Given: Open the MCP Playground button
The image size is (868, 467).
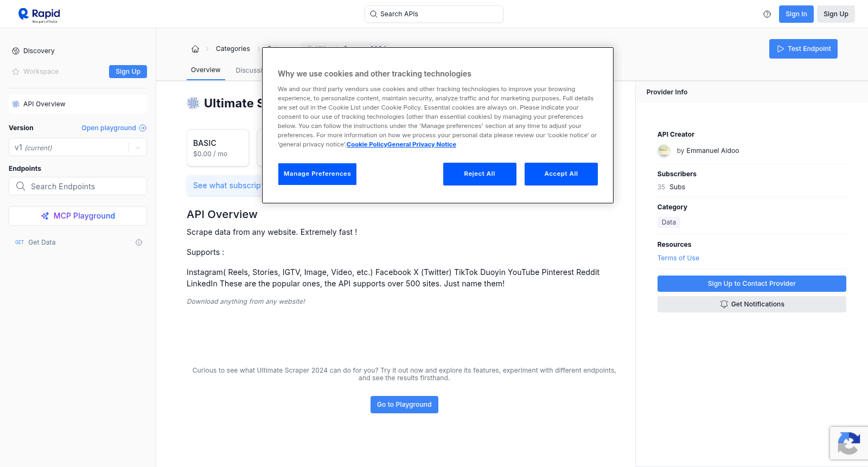Looking at the screenshot, I should point(78,216).
